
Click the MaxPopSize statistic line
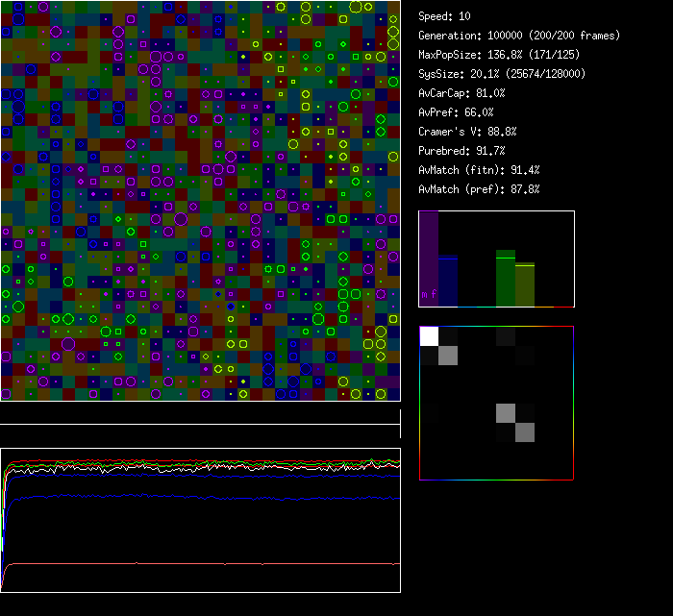tap(498, 55)
